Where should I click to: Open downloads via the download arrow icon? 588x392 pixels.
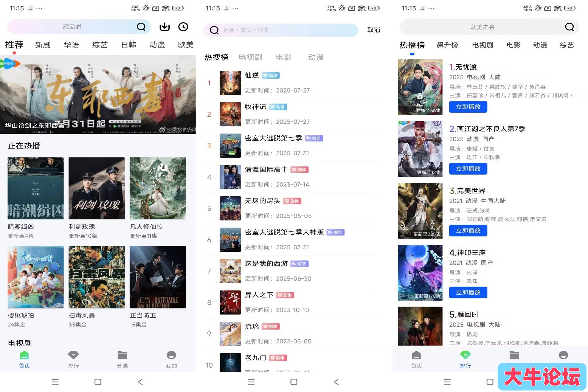point(164,27)
